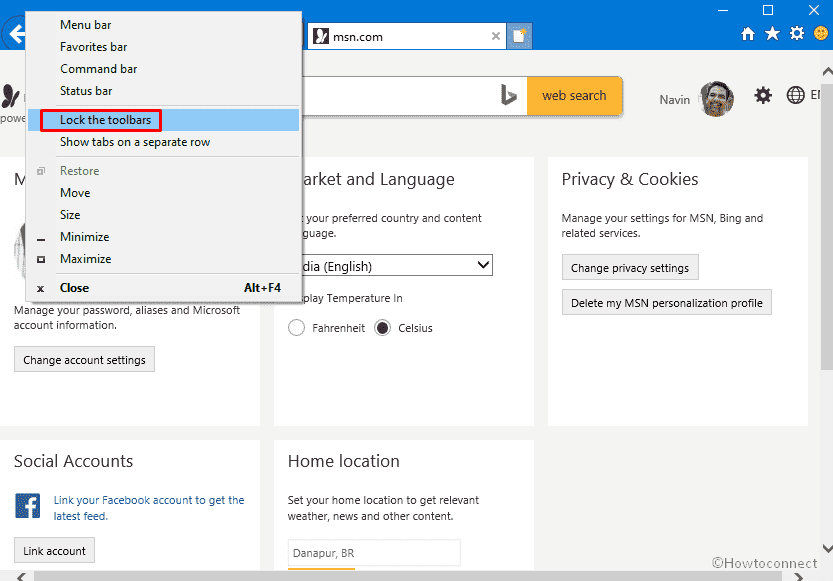Click the msn.com tab favicon
Screen dimensions: 833x581
[320, 36]
